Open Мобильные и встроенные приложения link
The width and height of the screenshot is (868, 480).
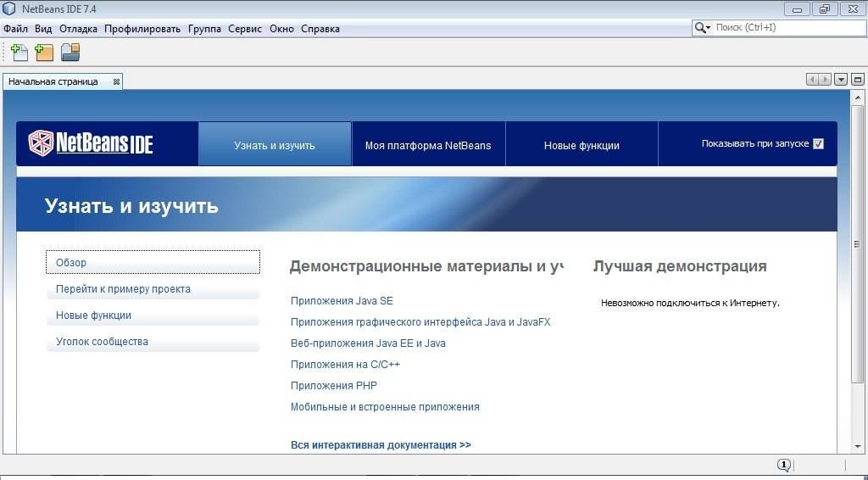385,407
